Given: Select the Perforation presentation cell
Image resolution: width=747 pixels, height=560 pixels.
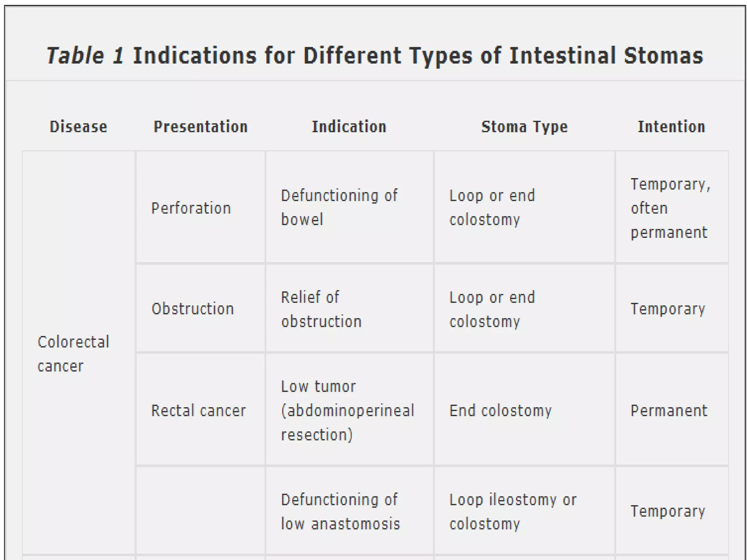Looking at the screenshot, I should 200,207.
